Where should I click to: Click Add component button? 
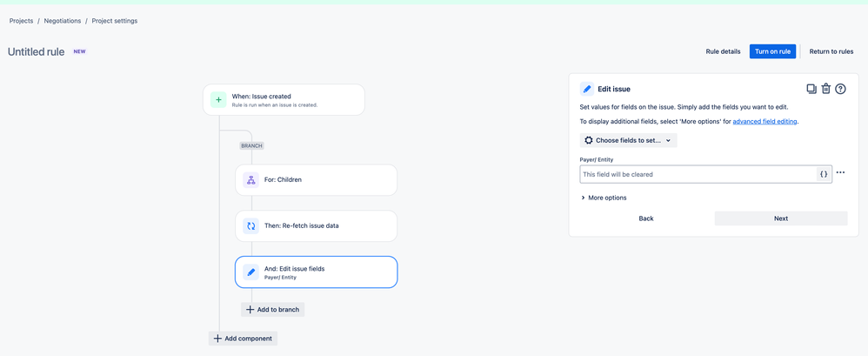coord(243,339)
